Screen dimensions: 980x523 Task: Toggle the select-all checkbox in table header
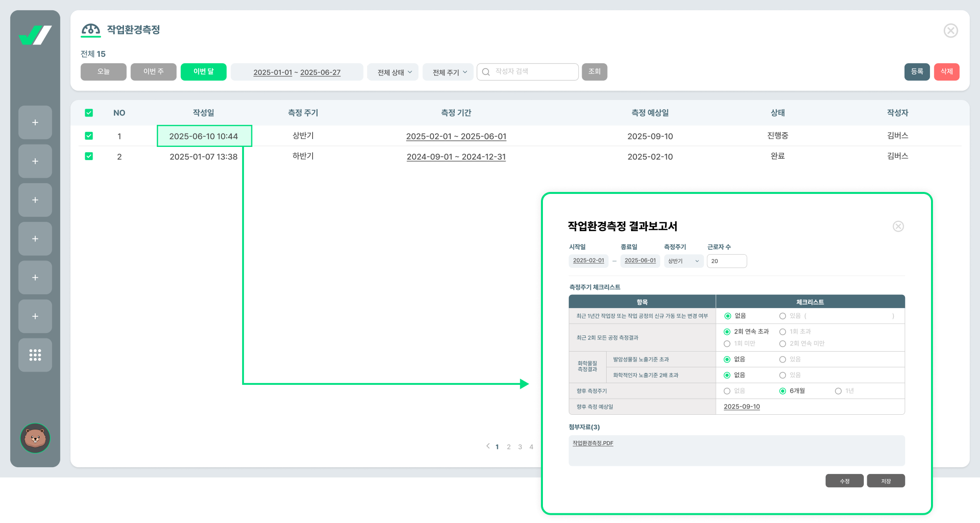click(x=89, y=113)
